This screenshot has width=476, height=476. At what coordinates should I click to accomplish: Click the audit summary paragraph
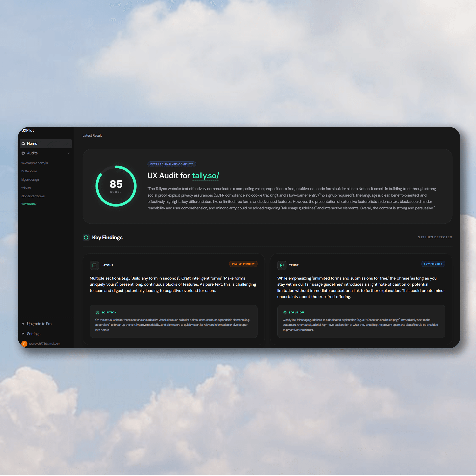click(292, 198)
